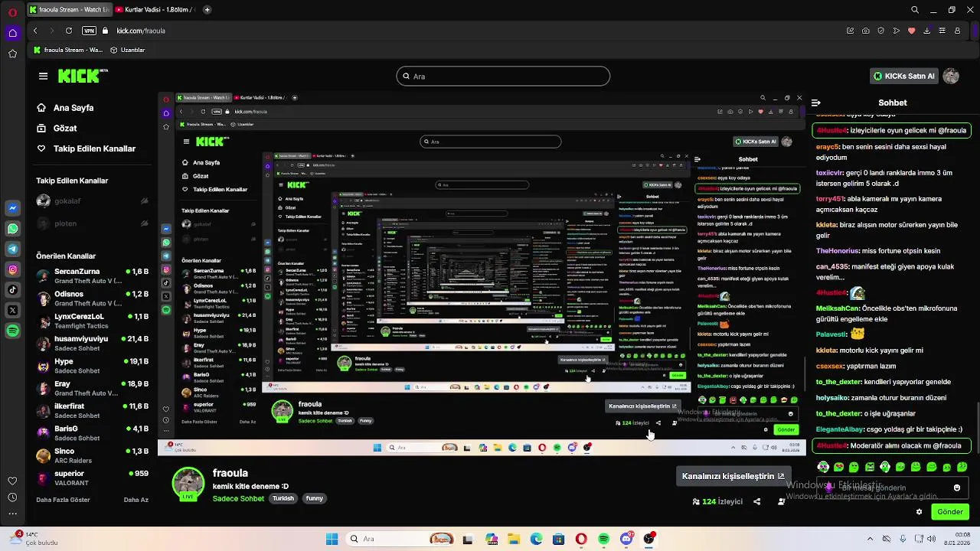Open LynxCerezLoL recommended channel

pyautogui.click(x=93, y=321)
